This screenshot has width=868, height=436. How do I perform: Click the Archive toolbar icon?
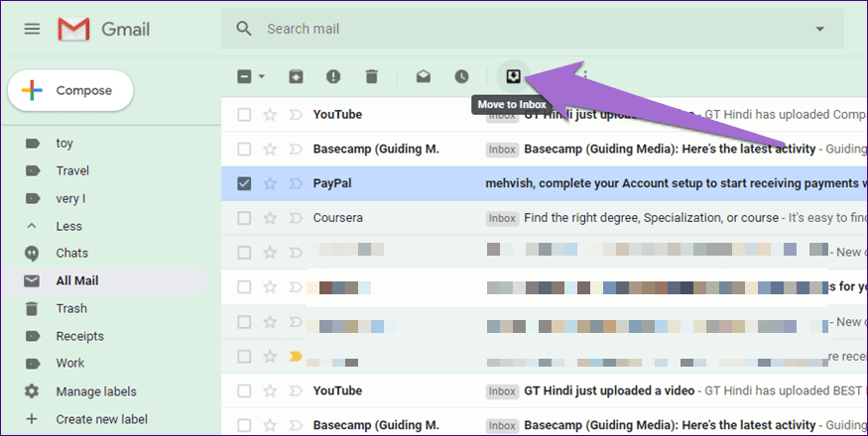[297, 76]
